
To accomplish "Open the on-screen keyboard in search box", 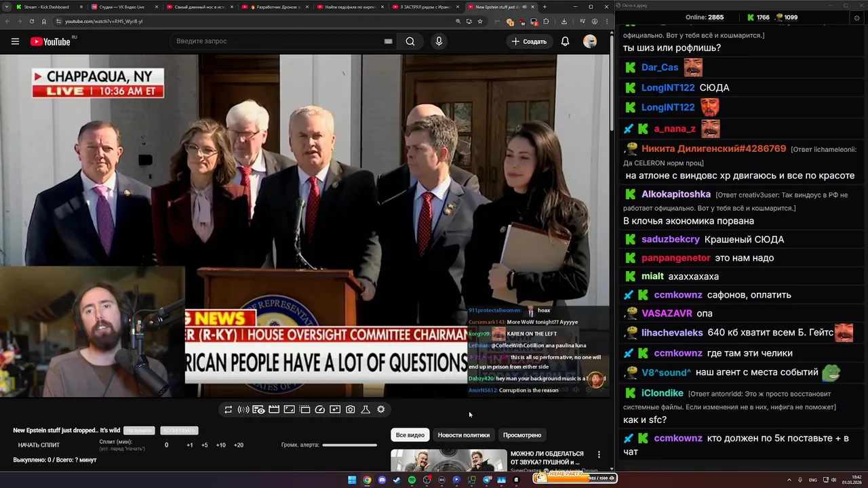I will tap(388, 41).
